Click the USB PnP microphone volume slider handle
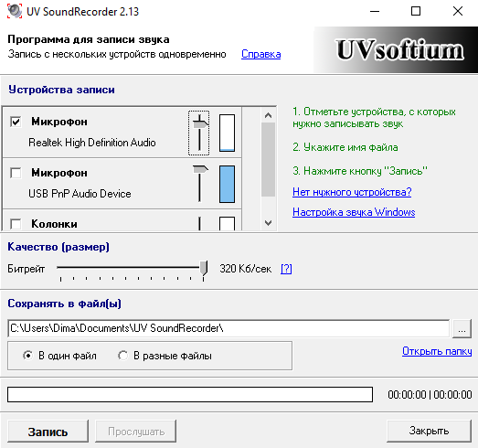Image resolution: width=478 pixels, height=448 pixels. [200, 169]
